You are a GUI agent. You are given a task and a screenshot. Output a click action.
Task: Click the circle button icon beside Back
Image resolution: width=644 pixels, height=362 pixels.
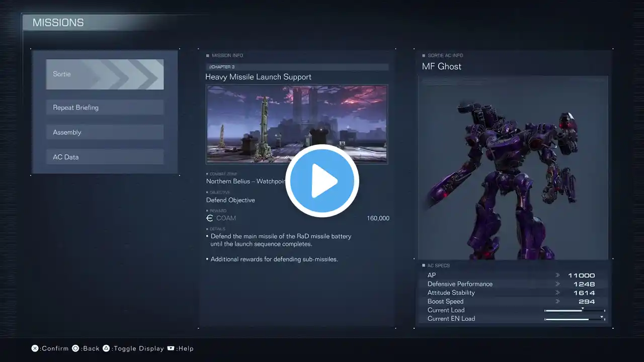(x=75, y=348)
